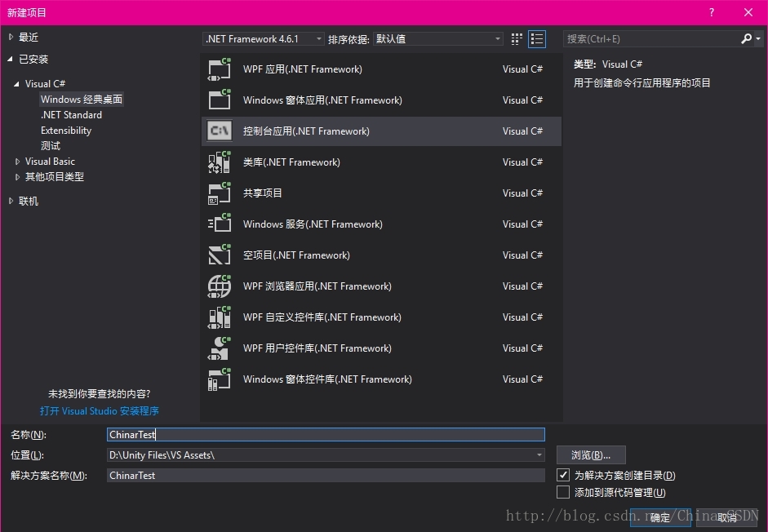Expand the 其他项目类型 tree node

[x=17, y=177]
